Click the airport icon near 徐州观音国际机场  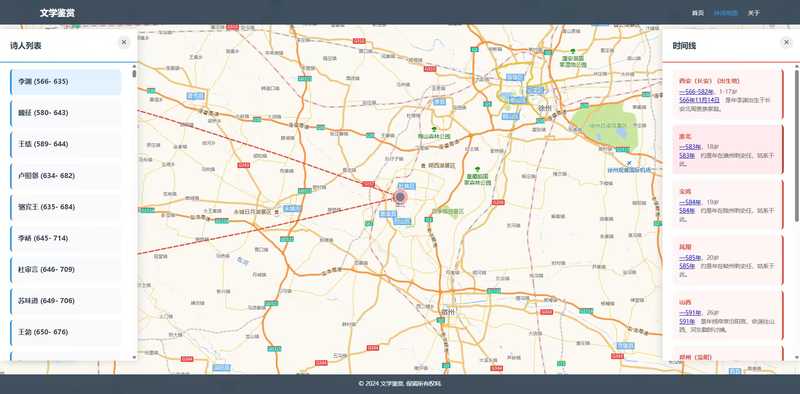(629, 163)
